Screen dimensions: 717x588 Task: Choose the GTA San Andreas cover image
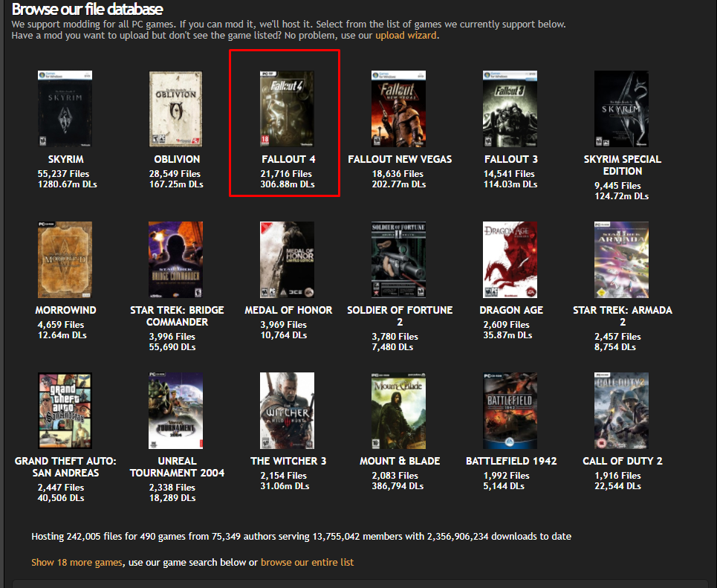65,410
